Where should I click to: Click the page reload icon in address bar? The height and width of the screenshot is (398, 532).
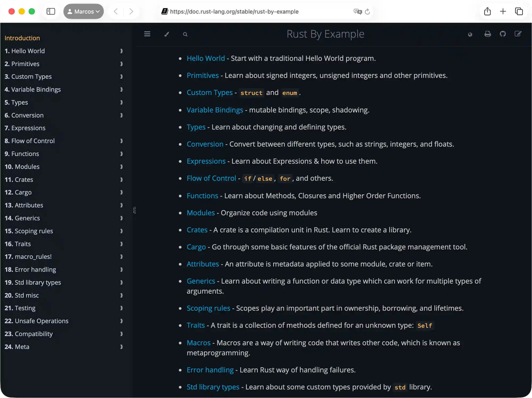(x=368, y=11)
